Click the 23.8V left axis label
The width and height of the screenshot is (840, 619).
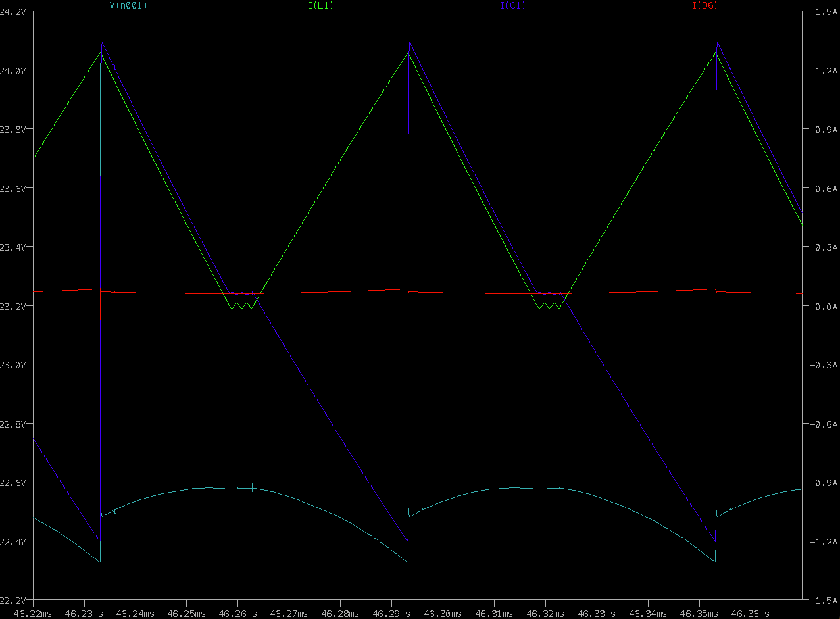12,130
